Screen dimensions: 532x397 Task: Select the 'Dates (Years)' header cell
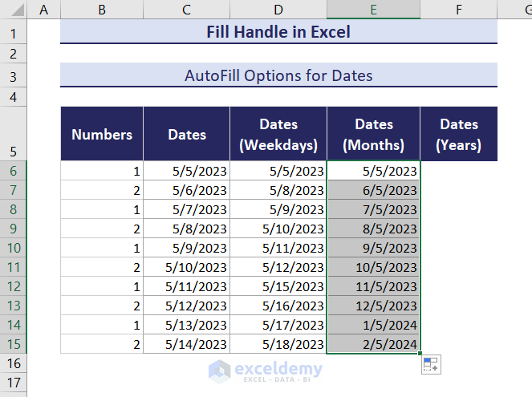click(x=458, y=135)
